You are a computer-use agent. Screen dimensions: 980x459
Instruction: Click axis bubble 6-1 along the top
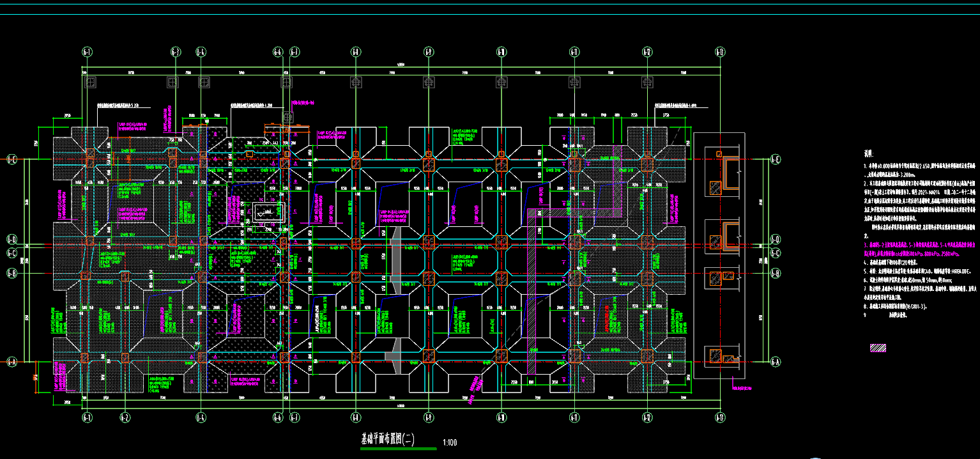(x=87, y=52)
